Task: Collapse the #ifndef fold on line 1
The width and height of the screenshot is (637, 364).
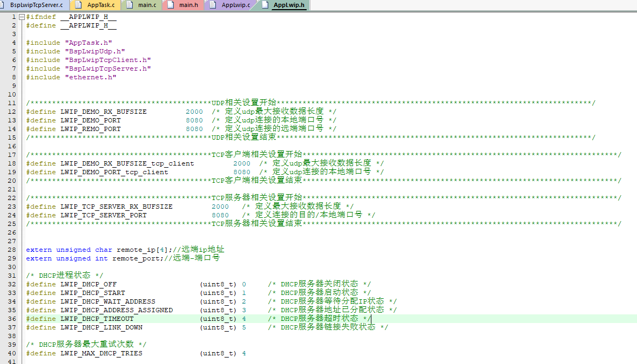Action: (22, 17)
